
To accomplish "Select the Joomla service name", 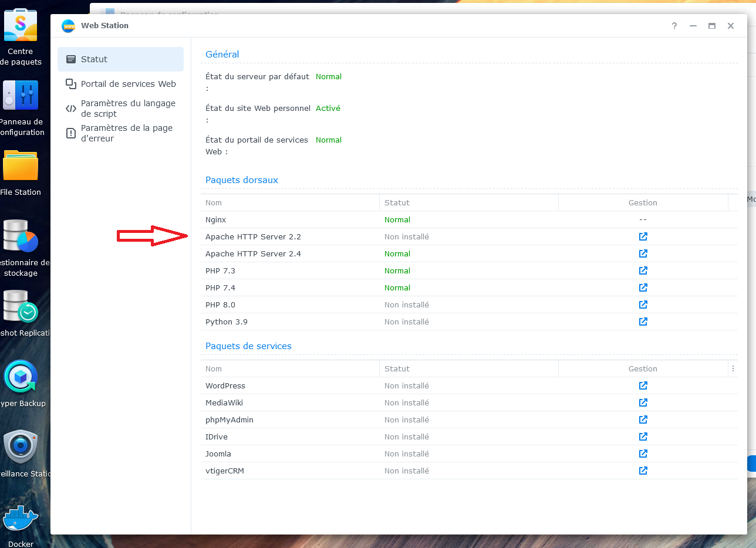I will [218, 454].
